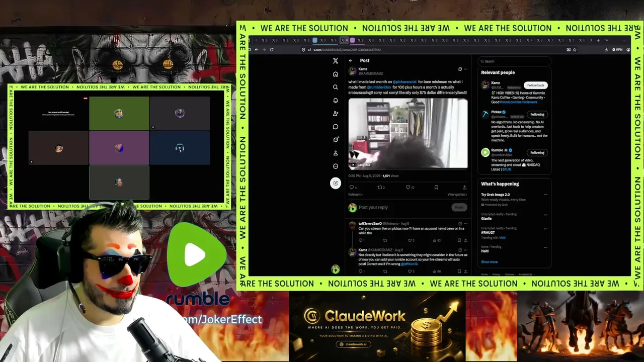This screenshot has width=644, height=362.
Task: Select the purple participant tile in the call window
Action: (119, 148)
